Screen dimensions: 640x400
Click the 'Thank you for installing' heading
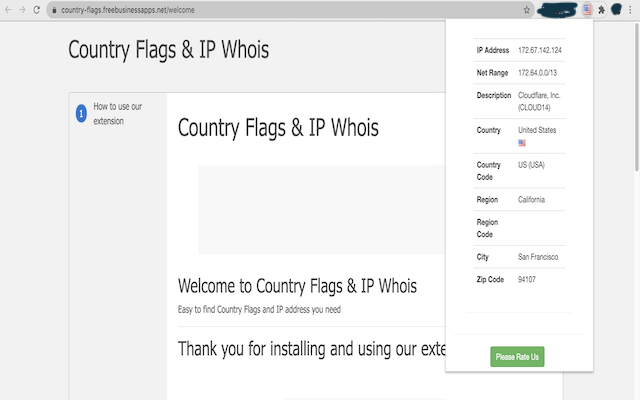pyautogui.click(x=312, y=349)
